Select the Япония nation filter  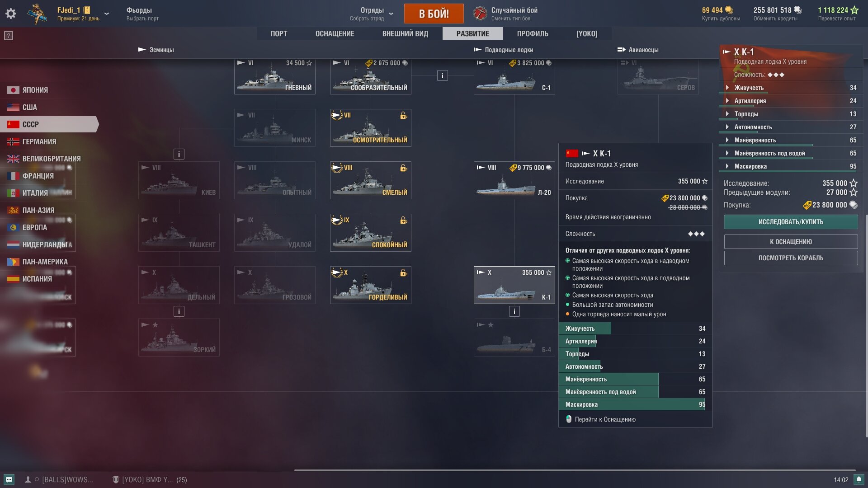pyautogui.click(x=35, y=90)
